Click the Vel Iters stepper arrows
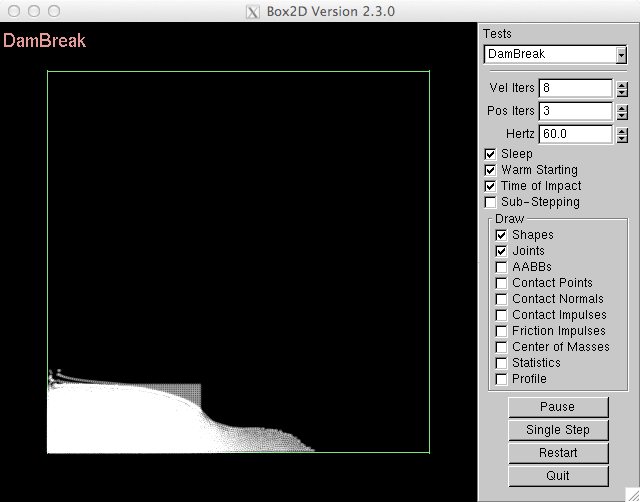 [x=622, y=89]
